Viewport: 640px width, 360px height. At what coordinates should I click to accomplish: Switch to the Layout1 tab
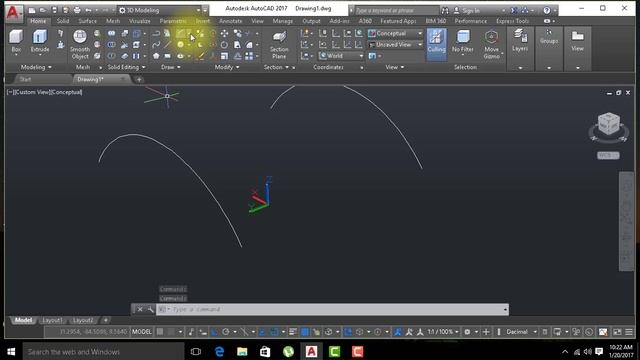tap(52, 320)
